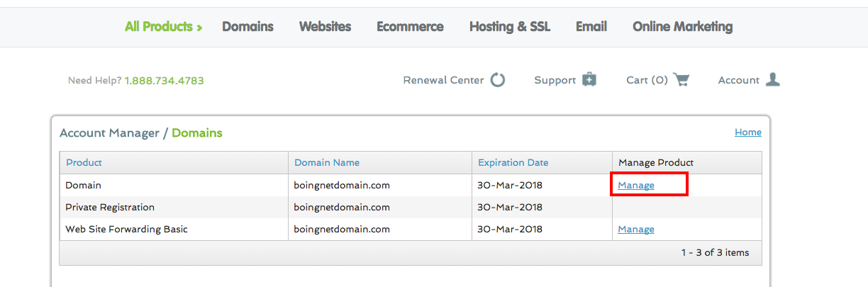Go to the Ecommerce navigation item

click(x=410, y=27)
